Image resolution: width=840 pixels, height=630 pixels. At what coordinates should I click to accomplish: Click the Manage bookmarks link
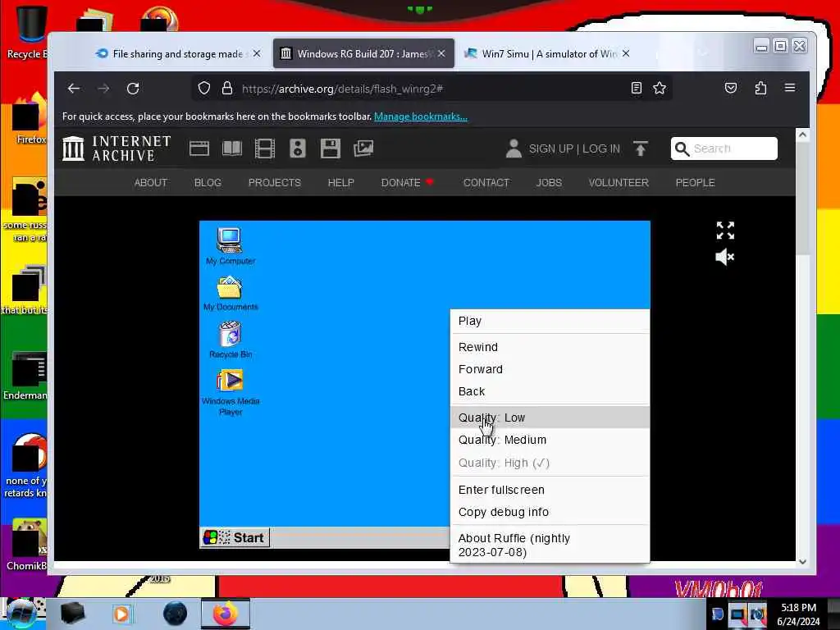[x=421, y=116]
